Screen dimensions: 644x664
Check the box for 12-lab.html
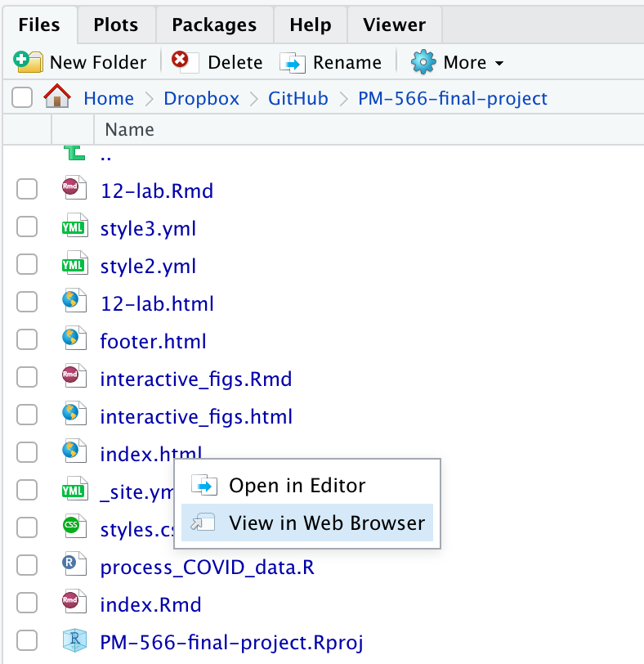coord(27,302)
